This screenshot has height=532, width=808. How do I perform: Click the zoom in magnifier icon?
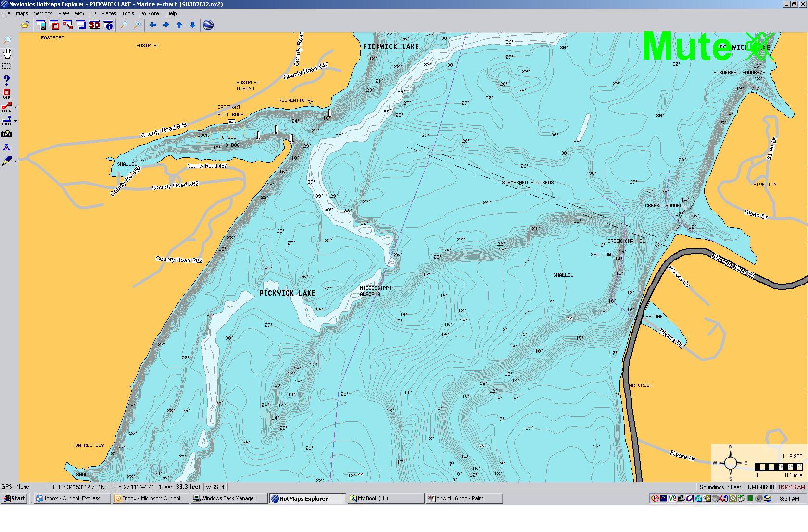click(137, 25)
